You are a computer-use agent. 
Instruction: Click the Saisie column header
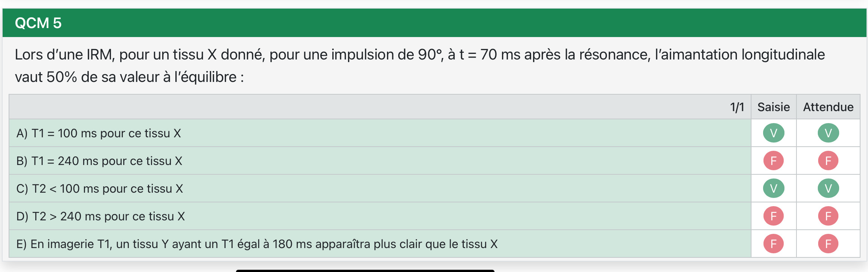coord(774,107)
